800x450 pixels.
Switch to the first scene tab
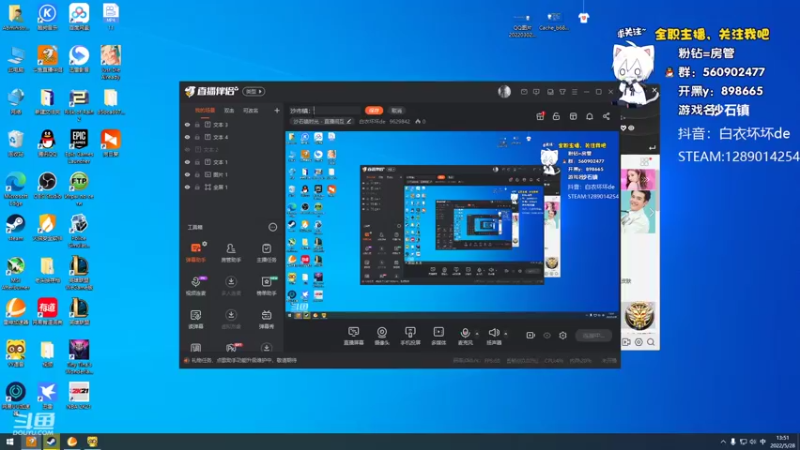(x=205, y=110)
